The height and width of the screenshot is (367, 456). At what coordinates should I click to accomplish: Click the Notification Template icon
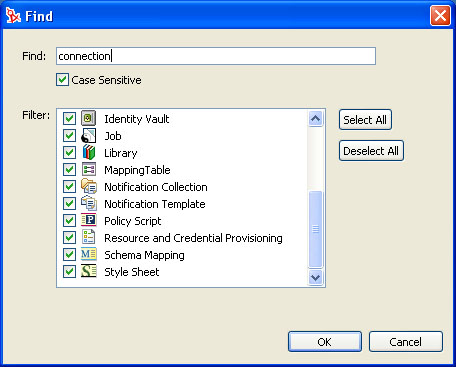pos(89,204)
